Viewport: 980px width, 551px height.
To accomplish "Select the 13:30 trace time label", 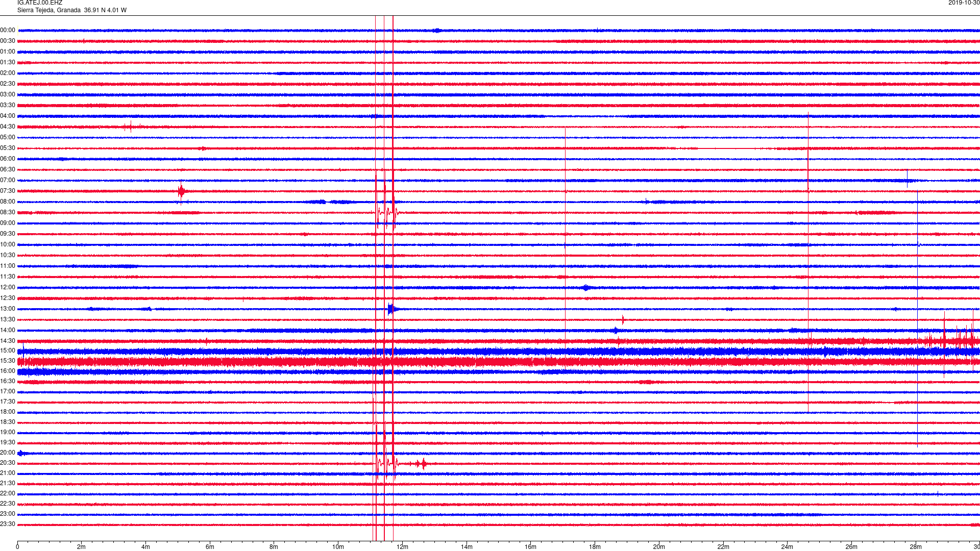I will (x=8, y=319).
